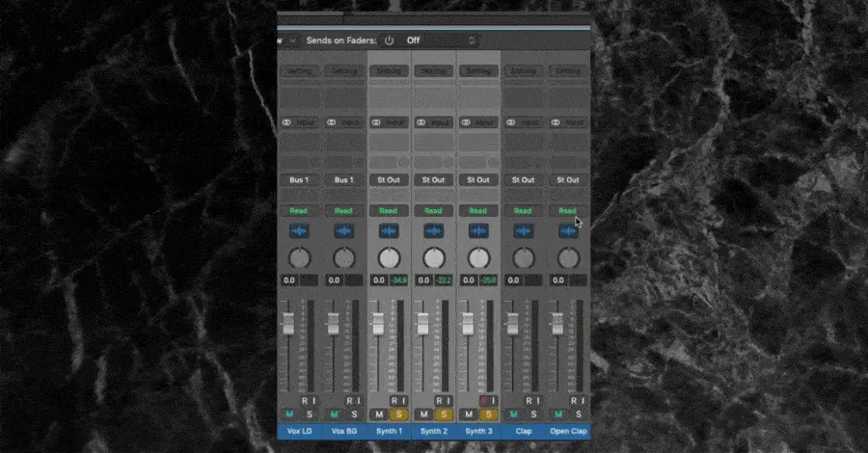Mute the Vox BG channel
The width and height of the screenshot is (868, 453).
(x=335, y=414)
